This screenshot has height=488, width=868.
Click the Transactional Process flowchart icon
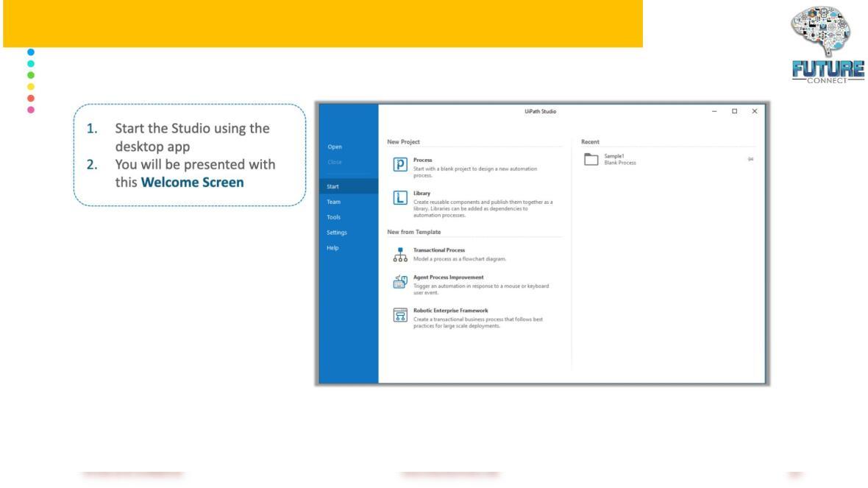[x=400, y=254]
